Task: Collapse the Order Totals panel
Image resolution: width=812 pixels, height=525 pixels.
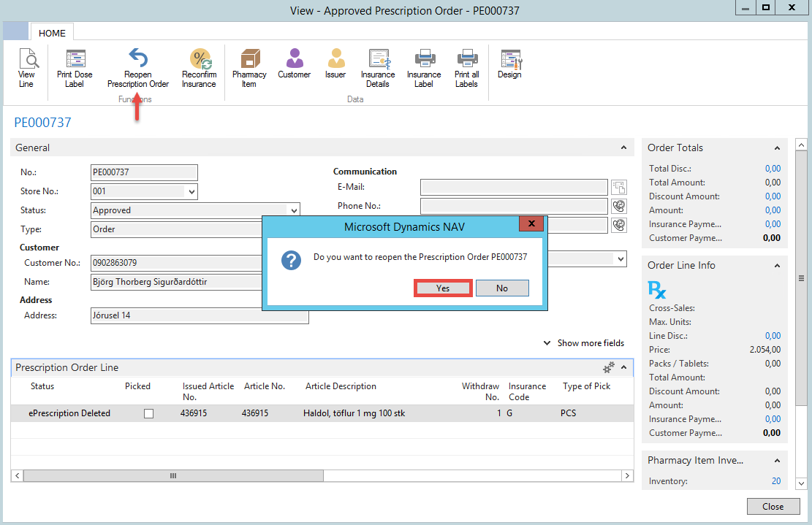Action: (776, 147)
